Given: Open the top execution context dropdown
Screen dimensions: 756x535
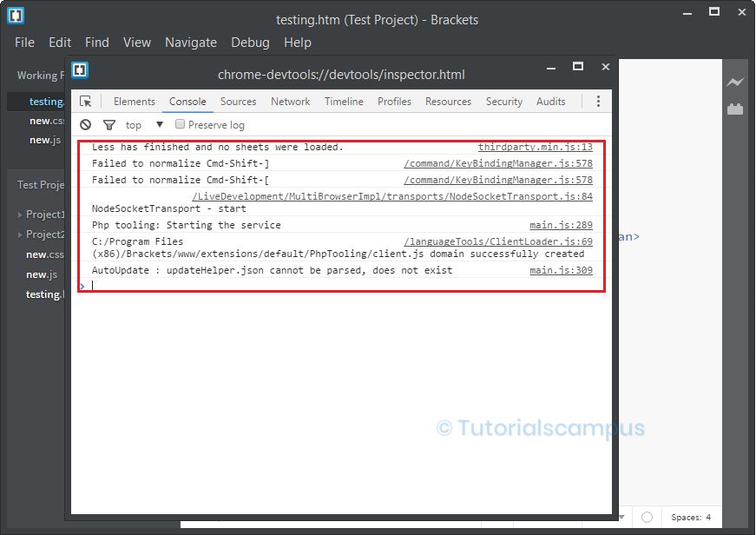Looking at the screenshot, I should (x=145, y=125).
